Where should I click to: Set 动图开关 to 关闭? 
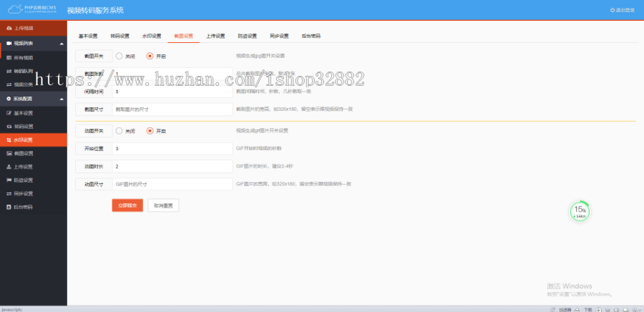pyautogui.click(x=119, y=131)
